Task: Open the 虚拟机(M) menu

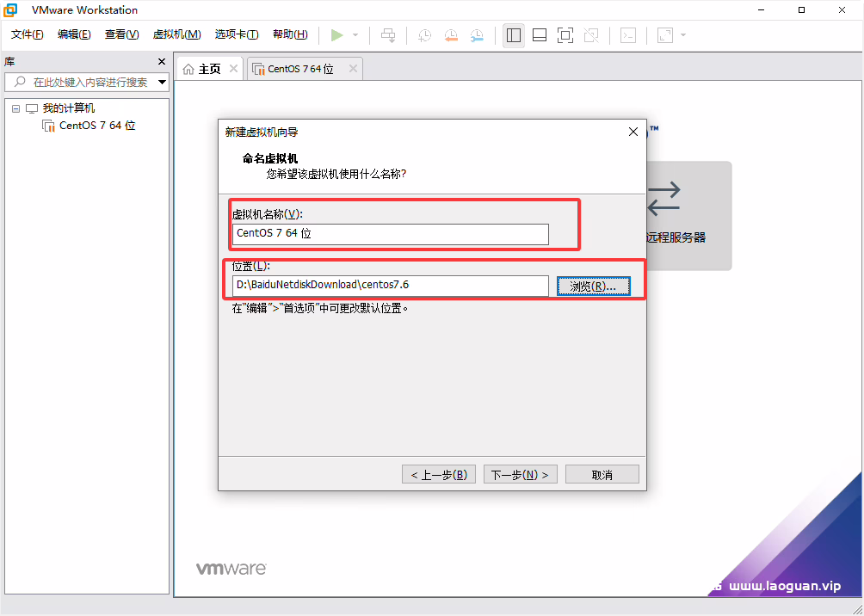Action: point(176,34)
